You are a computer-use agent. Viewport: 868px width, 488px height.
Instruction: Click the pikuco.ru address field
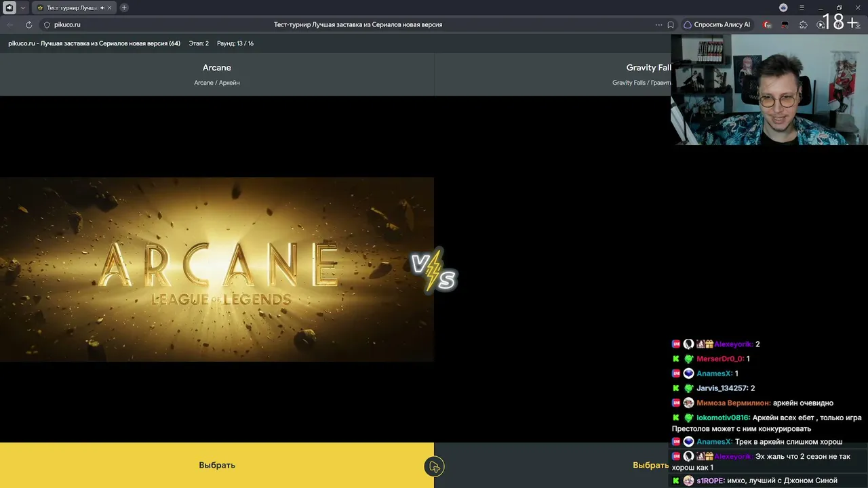(x=67, y=24)
